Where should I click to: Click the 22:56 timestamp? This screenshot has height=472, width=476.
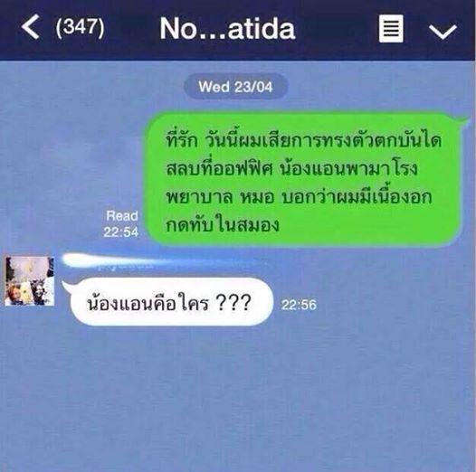click(299, 305)
